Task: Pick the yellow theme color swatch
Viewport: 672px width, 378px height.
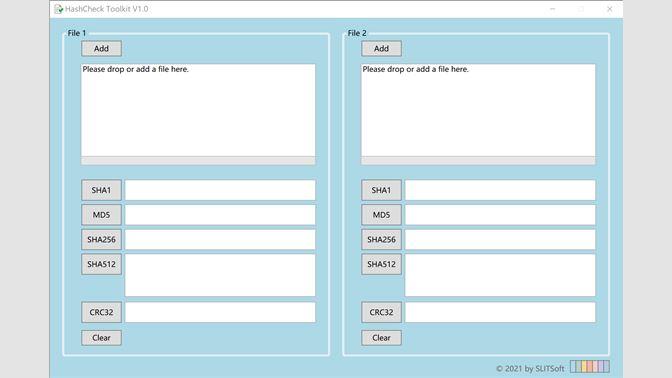Action: 585,366
